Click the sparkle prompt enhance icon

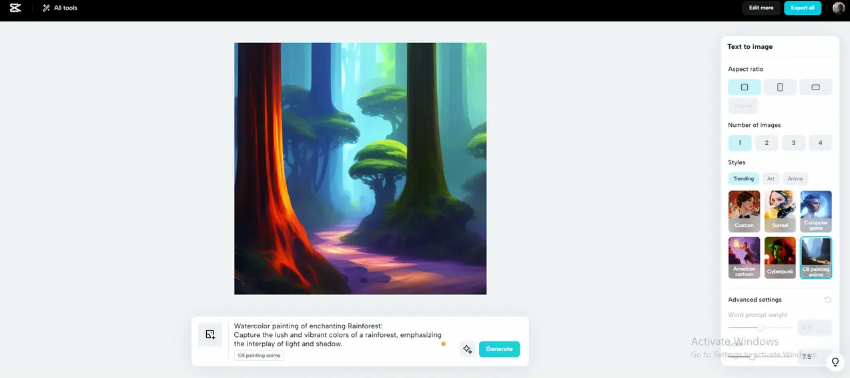tap(467, 349)
